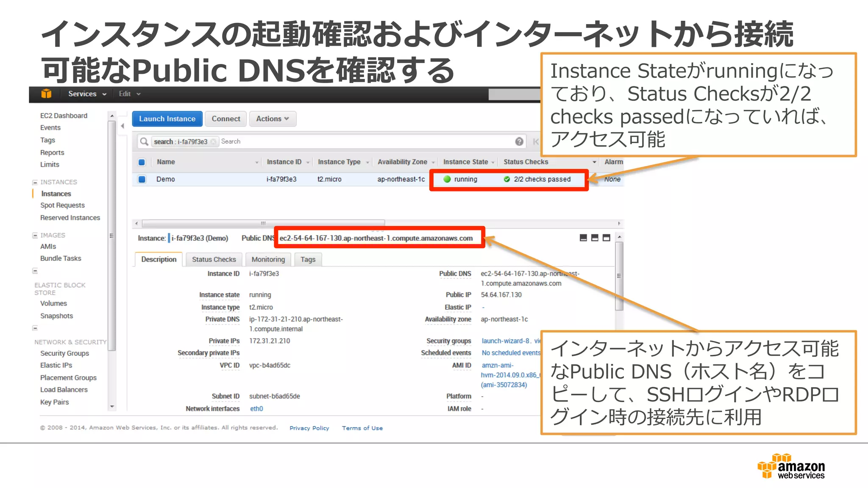Image resolution: width=868 pixels, height=488 pixels.
Task: Open Bundle Tasks in sidebar
Action: pos(61,258)
